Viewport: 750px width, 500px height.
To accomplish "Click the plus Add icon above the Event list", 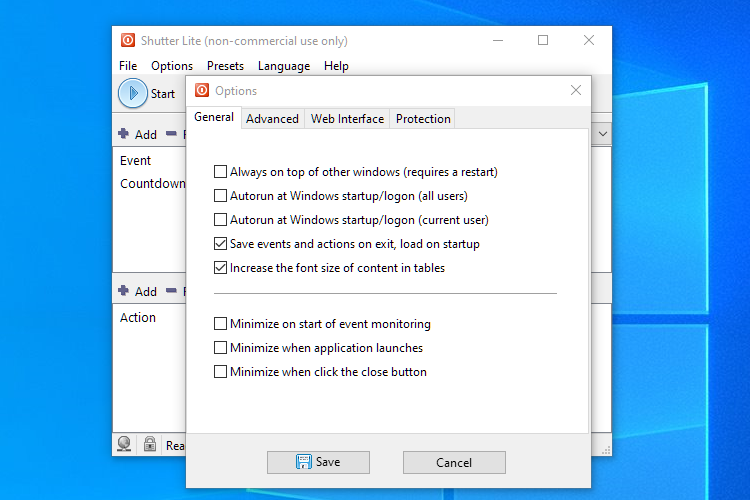I will (123, 133).
